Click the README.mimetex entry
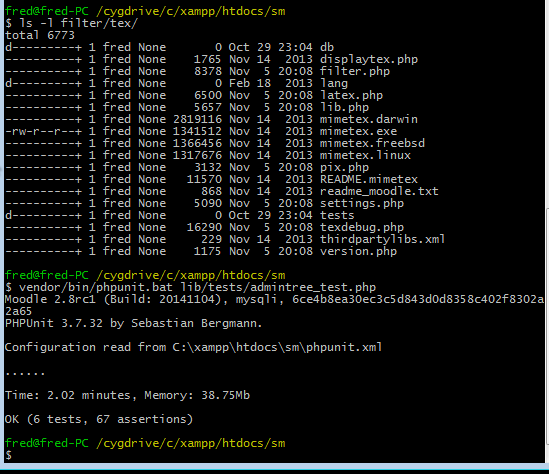This screenshot has height=474, width=549. coord(369,179)
